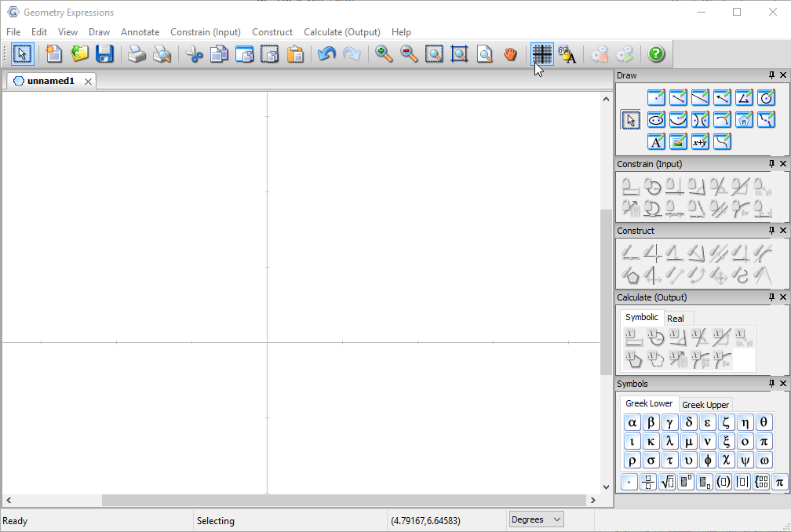
Task: Click the Zoom Out magnifier icon
Action: tap(409, 54)
